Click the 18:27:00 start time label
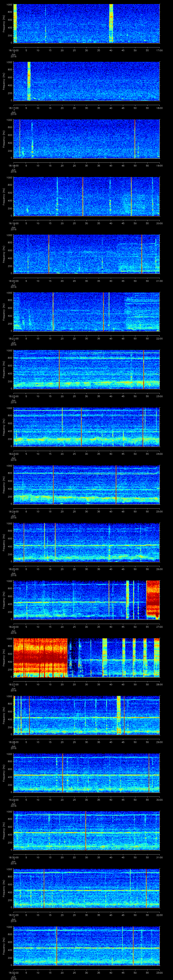 point(13,685)
